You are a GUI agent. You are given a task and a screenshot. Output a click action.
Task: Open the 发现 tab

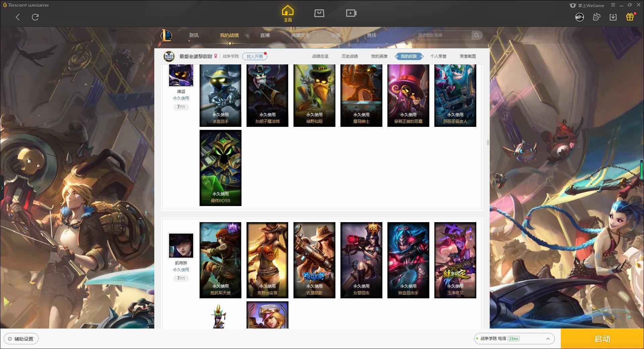click(x=336, y=35)
